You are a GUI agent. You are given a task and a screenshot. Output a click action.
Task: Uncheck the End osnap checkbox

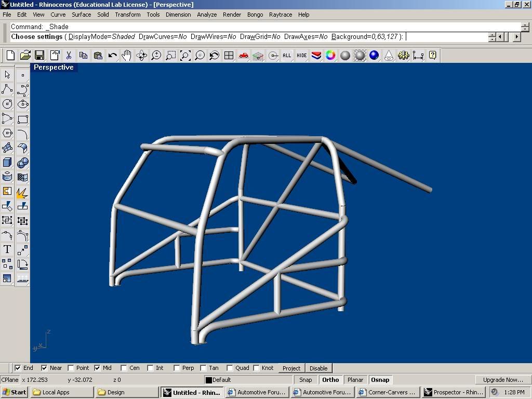click(18, 368)
